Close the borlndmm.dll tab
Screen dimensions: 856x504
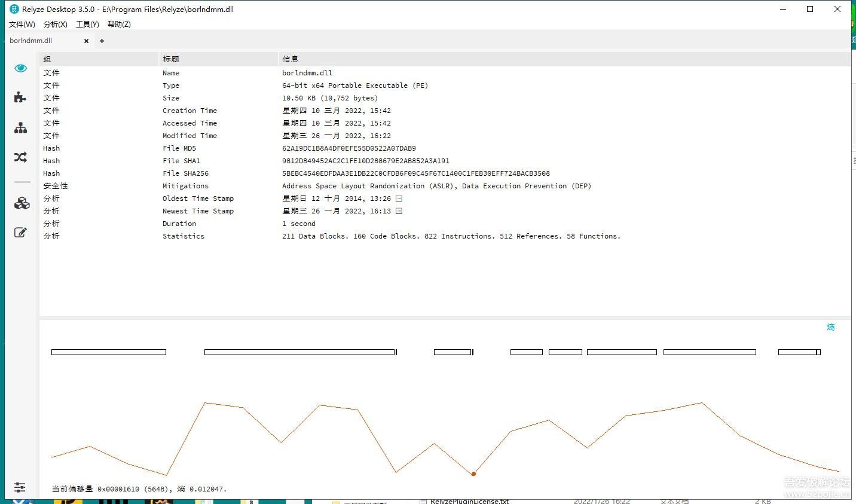pyautogui.click(x=87, y=41)
